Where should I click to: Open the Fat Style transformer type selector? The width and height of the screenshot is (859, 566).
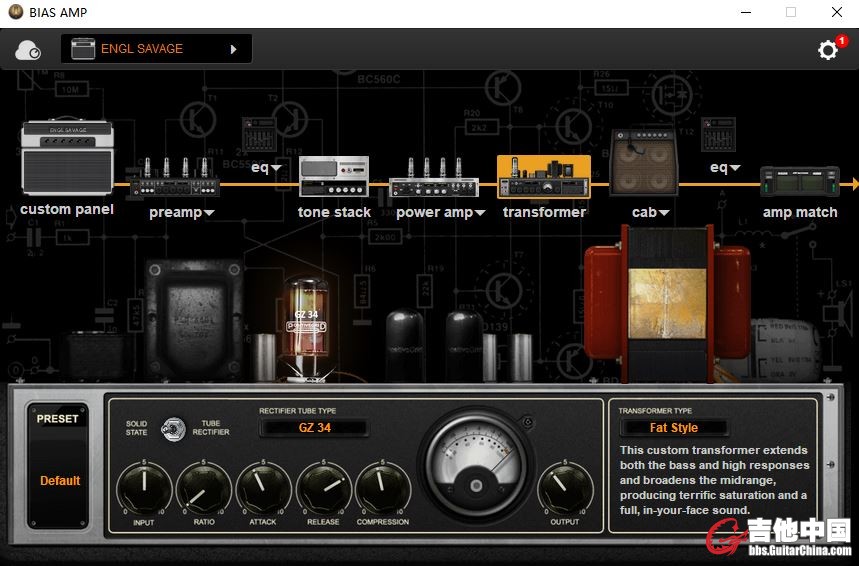[673, 428]
